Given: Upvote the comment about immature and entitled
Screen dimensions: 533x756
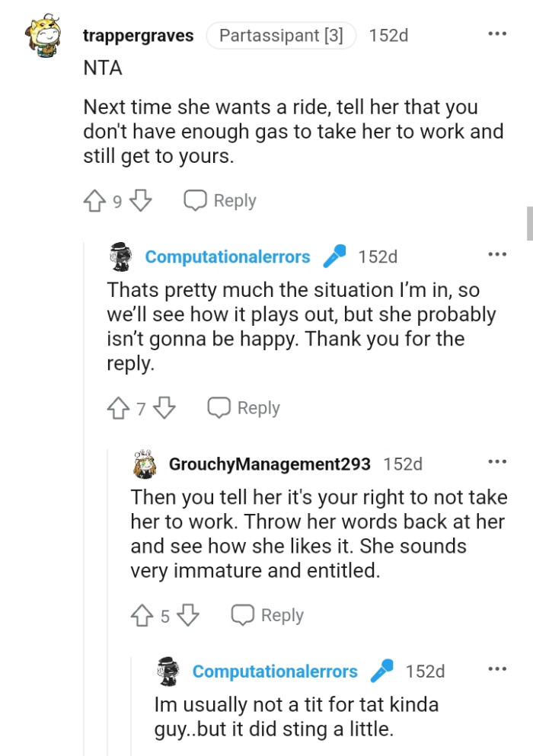Looking at the screenshot, I should click(143, 614).
